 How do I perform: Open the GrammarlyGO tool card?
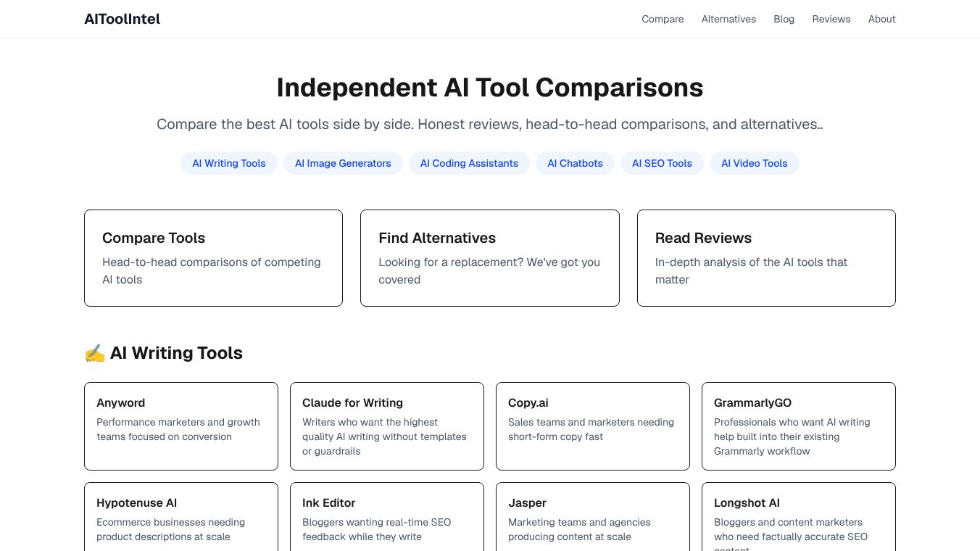799,426
